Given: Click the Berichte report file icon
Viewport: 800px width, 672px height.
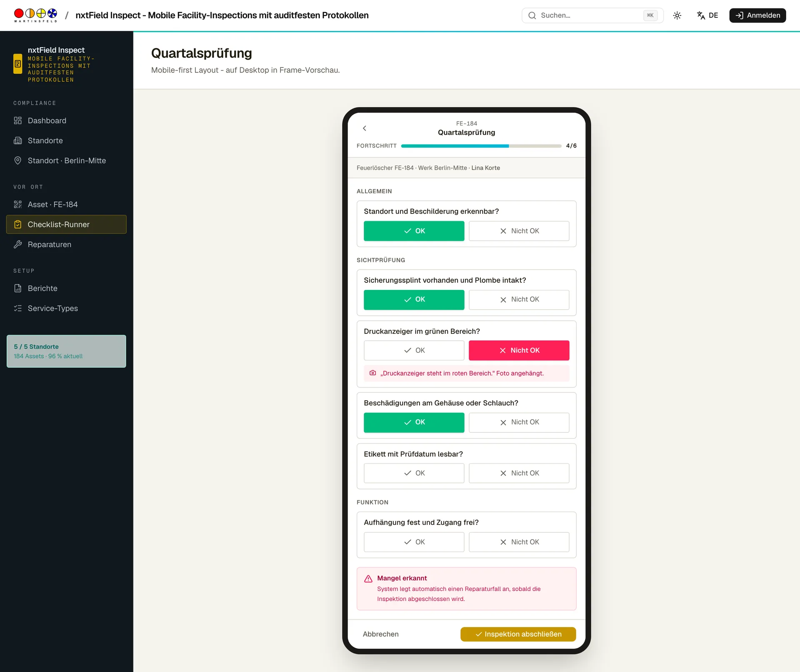Looking at the screenshot, I should click(x=17, y=288).
